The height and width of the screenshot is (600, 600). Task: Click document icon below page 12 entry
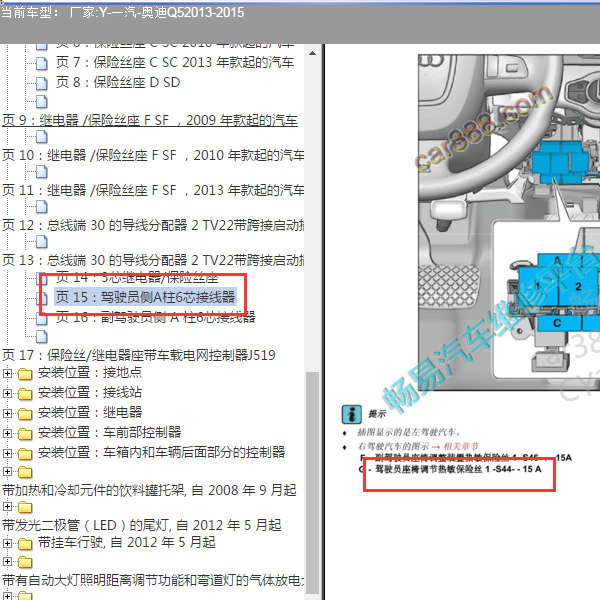(x=42, y=242)
